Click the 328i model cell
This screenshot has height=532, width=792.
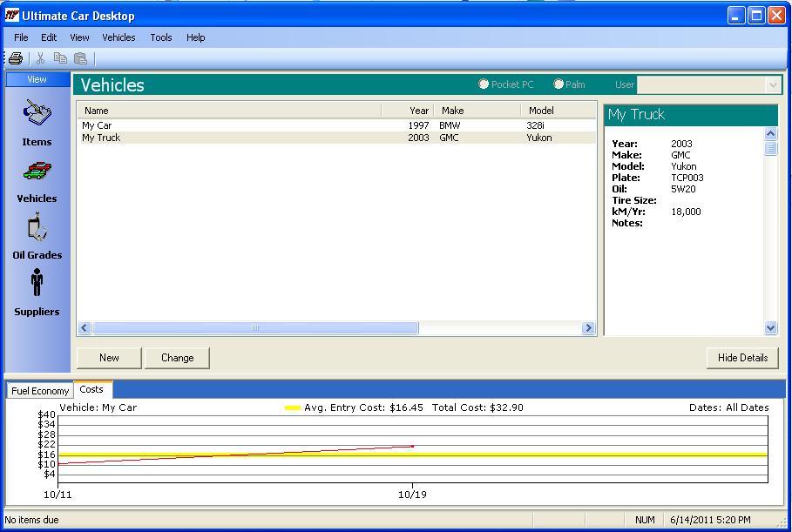pyautogui.click(x=535, y=125)
